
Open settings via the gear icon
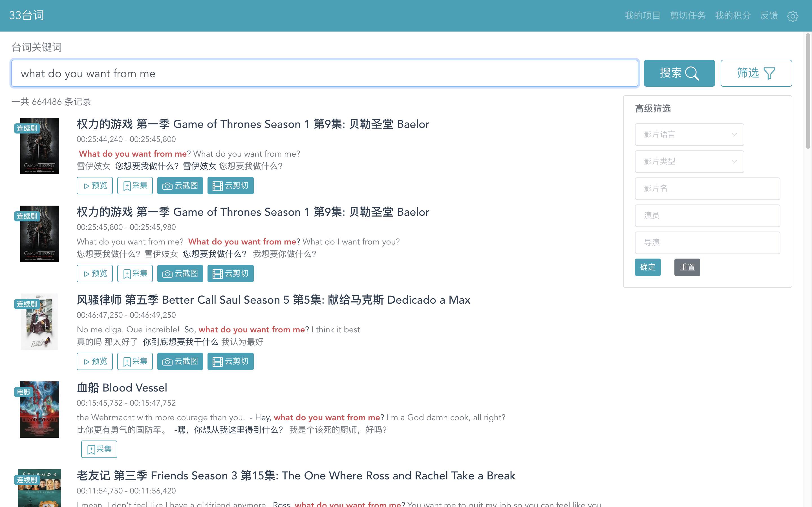coord(793,16)
